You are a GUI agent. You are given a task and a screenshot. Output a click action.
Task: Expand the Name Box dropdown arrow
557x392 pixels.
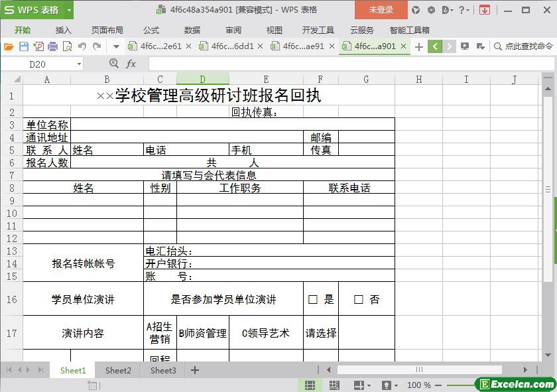click(x=80, y=64)
